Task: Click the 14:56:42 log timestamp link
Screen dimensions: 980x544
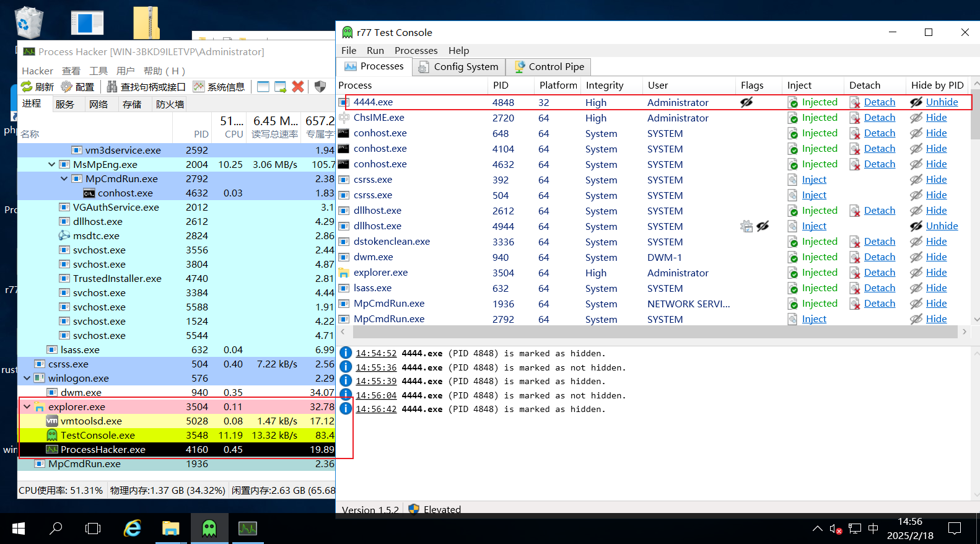Action: [376, 410]
